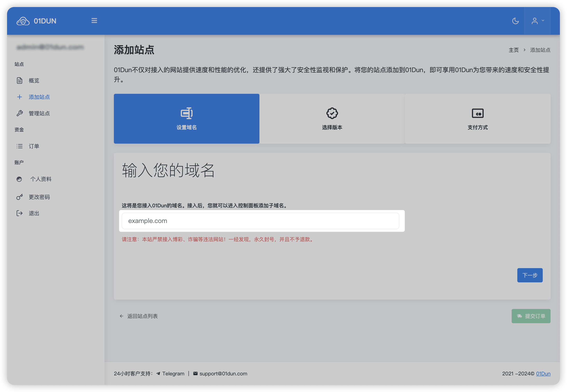Viewport: 567px width, 392px height.
Task: Click the blurred account email in sidebar
Action: (50, 47)
